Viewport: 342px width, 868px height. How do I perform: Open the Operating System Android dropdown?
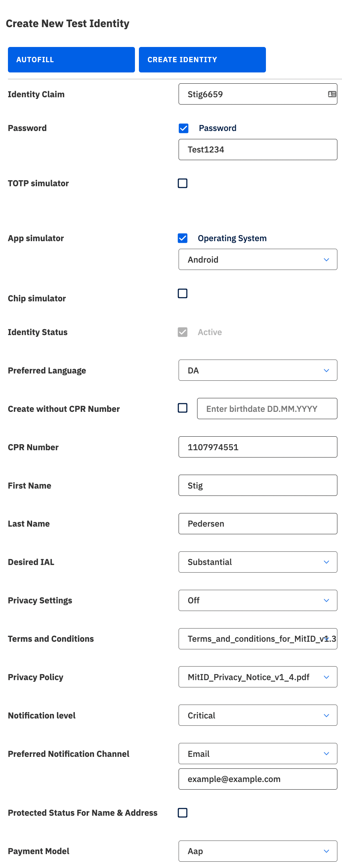[x=257, y=259]
